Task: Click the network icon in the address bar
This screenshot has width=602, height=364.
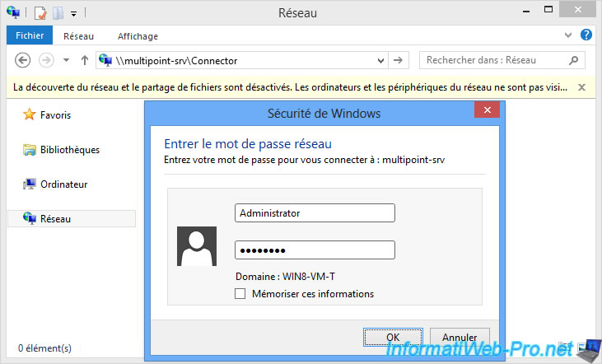Action: coord(105,60)
